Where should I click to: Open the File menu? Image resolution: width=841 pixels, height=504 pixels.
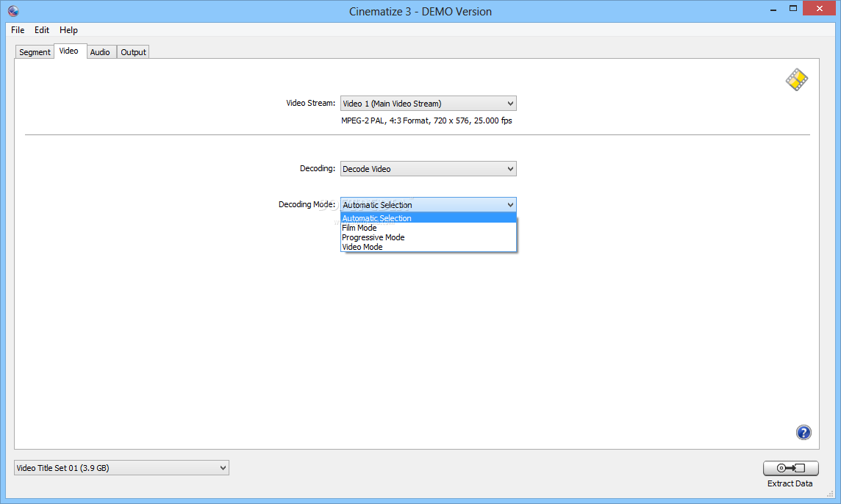click(18, 30)
